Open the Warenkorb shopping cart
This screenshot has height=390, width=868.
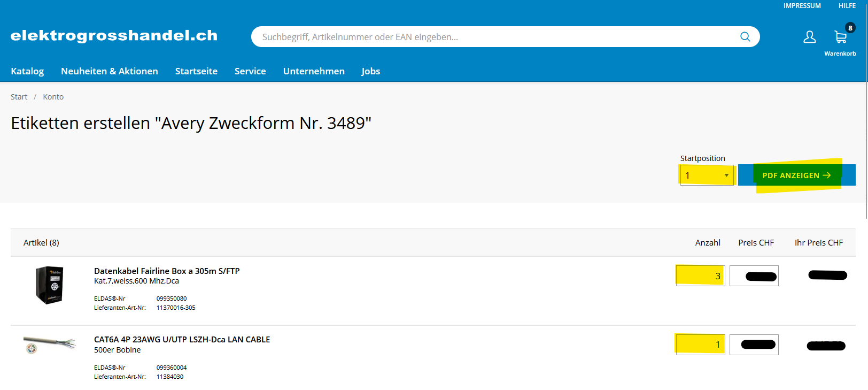tap(840, 39)
